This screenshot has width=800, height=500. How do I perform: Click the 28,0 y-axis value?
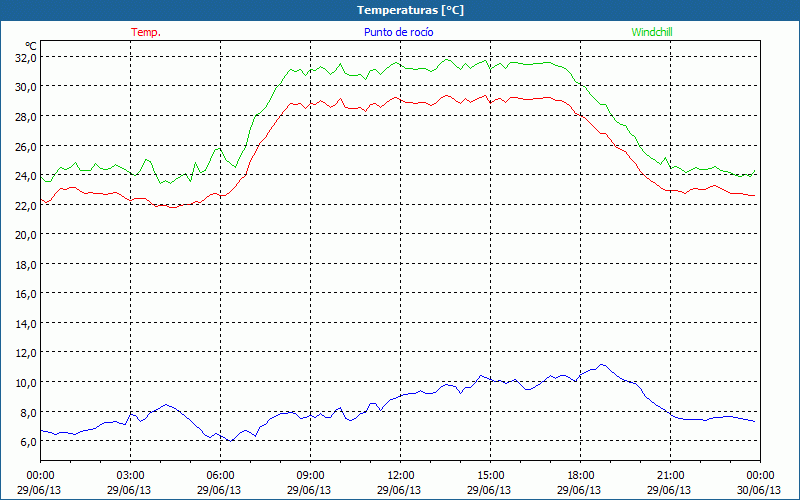(26, 117)
